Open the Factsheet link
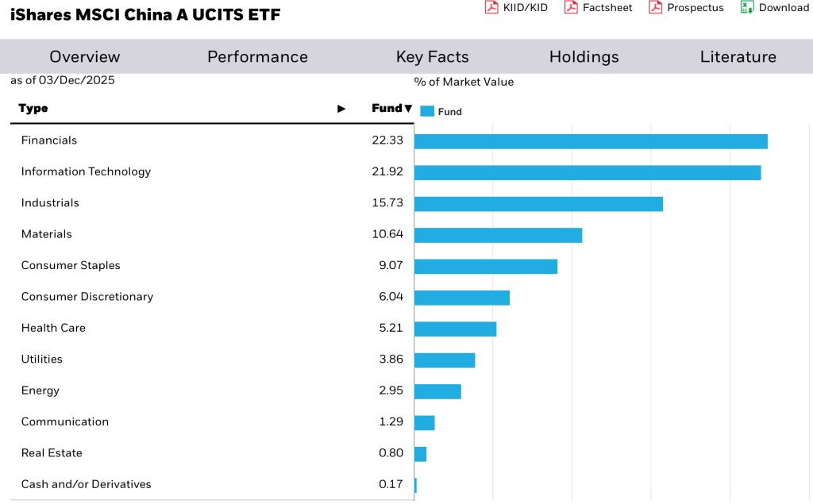The width and height of the screenshot is (813, 504). 607,8
